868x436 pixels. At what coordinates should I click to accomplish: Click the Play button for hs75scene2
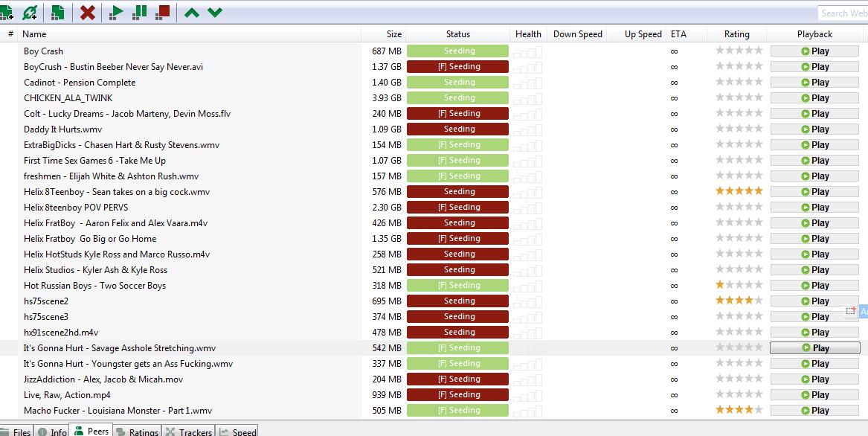pyautogui.click(x=814, y=301)
